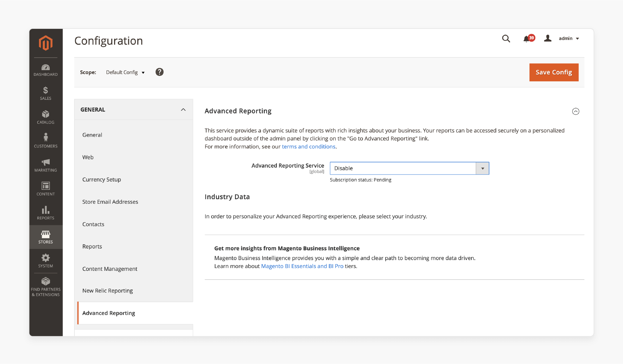The width and height of the screenshot is (623, 364).
Task: Open the terms and conditions link
Action: click(x=309, y=147)
